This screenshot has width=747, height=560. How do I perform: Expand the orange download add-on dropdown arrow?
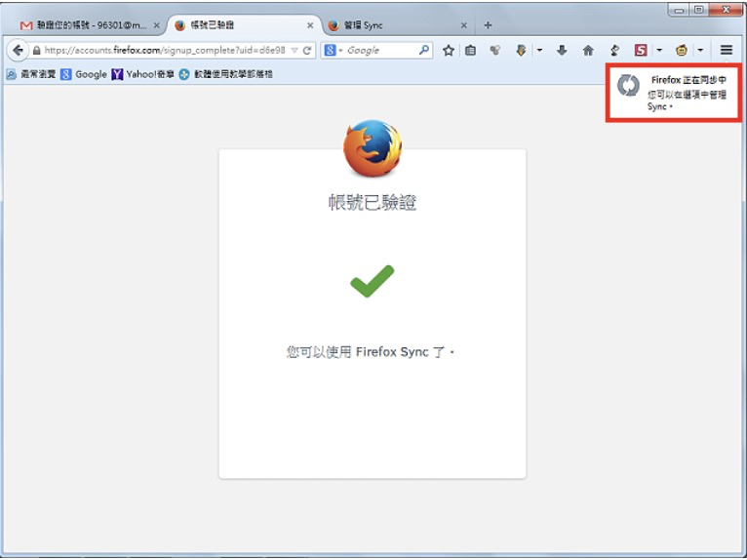pos(539,50)
